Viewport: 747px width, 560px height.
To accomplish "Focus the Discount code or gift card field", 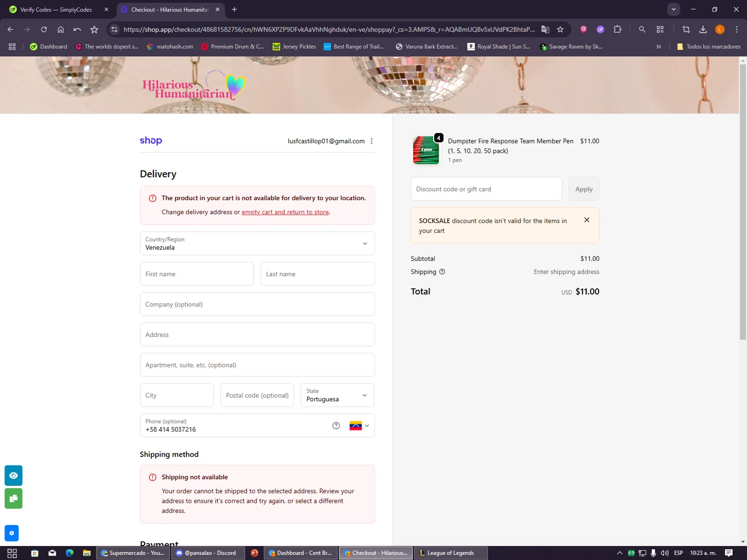I will point(486,189).
